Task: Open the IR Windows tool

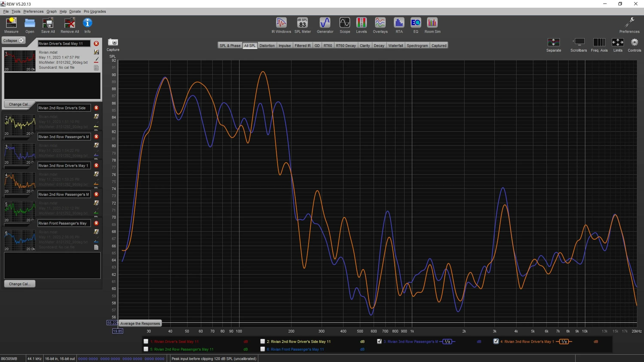Action: (x=281, y=23)
